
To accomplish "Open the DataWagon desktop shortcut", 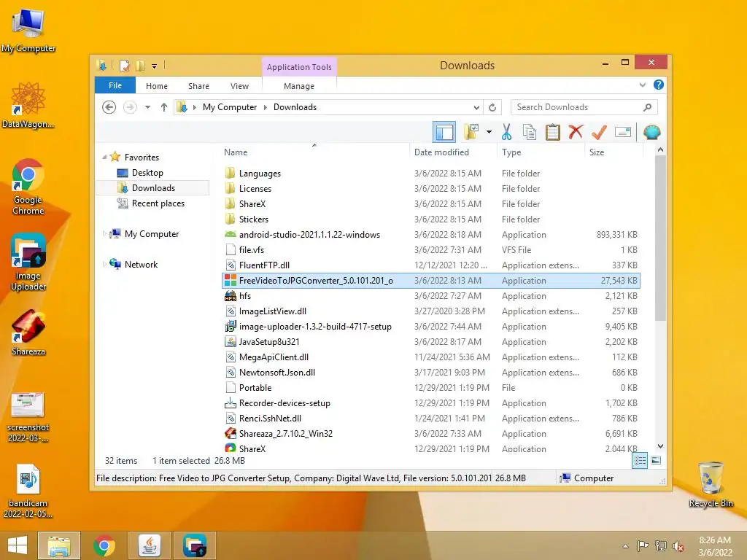I will tap(28, 105).
